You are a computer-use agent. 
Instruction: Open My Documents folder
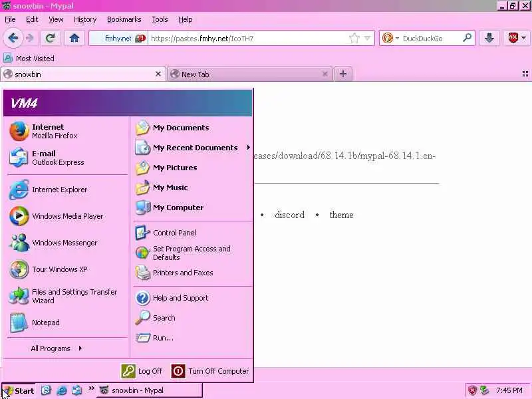[193, 128]
